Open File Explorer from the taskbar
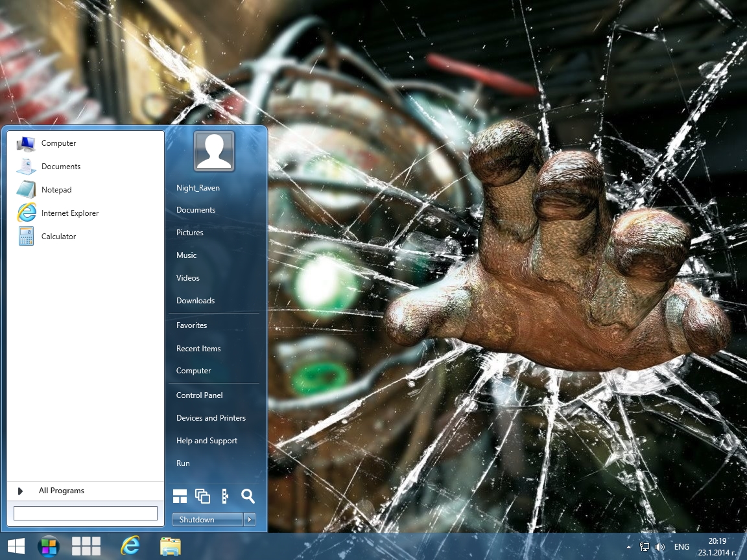Image resolution: width=747 pixels, height=560 pixels. (x=170, y=546)
